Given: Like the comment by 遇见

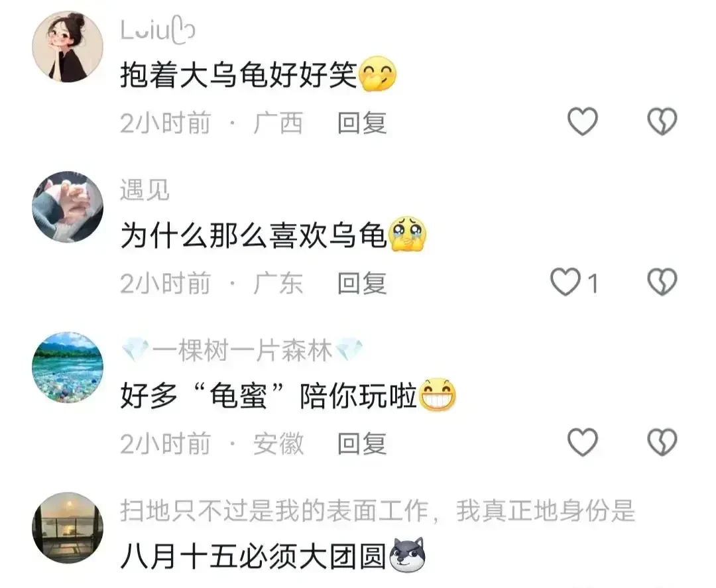Looking at the screenshot, I should 566,282.
